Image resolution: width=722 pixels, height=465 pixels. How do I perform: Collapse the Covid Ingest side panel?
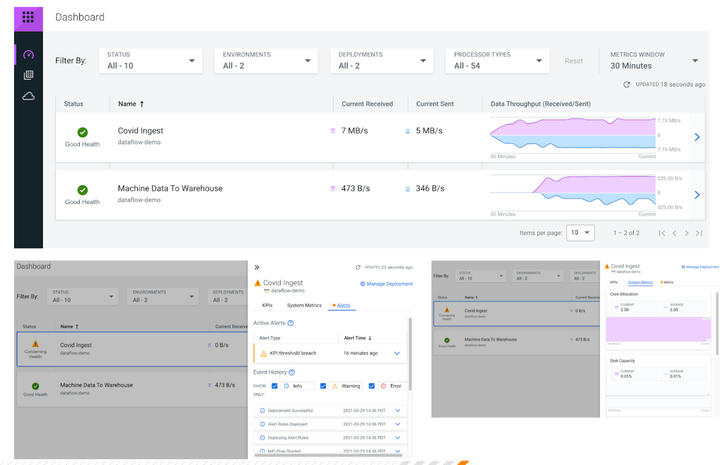[257, 268]
